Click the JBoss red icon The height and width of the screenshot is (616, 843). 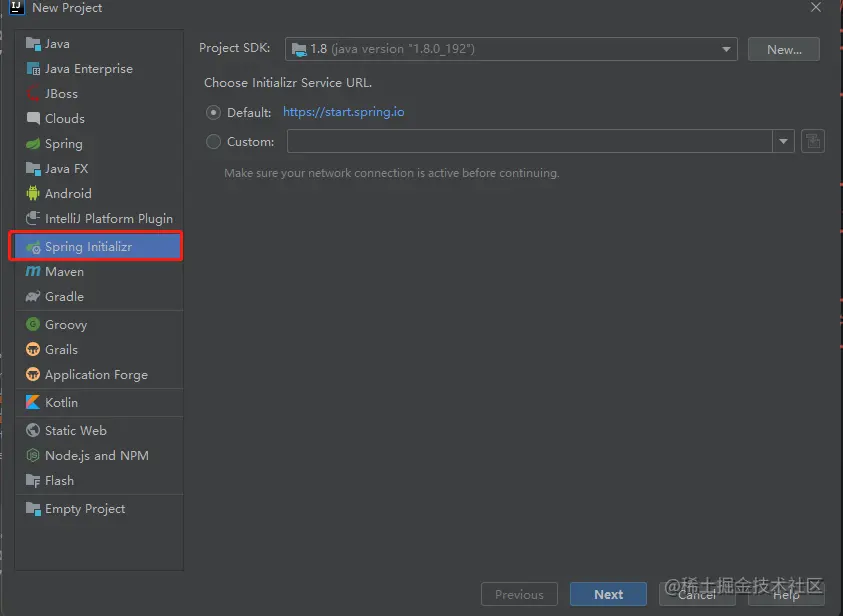coord(33,94)
